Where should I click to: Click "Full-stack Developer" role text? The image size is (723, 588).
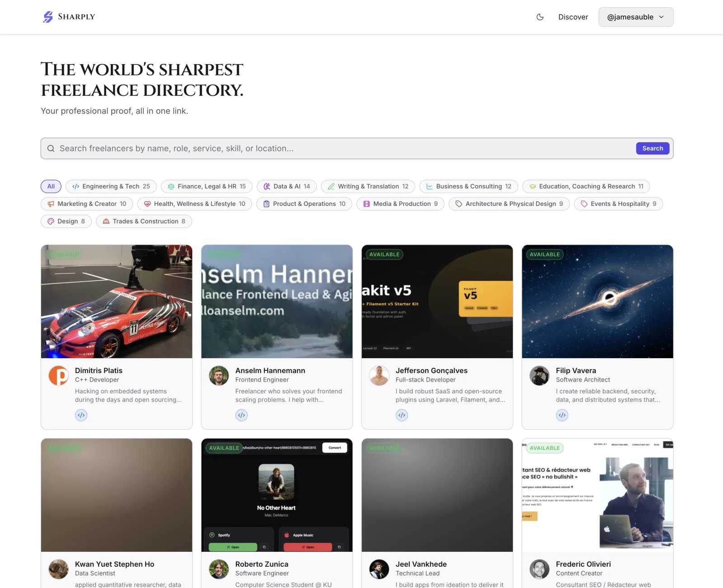(x=426, y=380)
